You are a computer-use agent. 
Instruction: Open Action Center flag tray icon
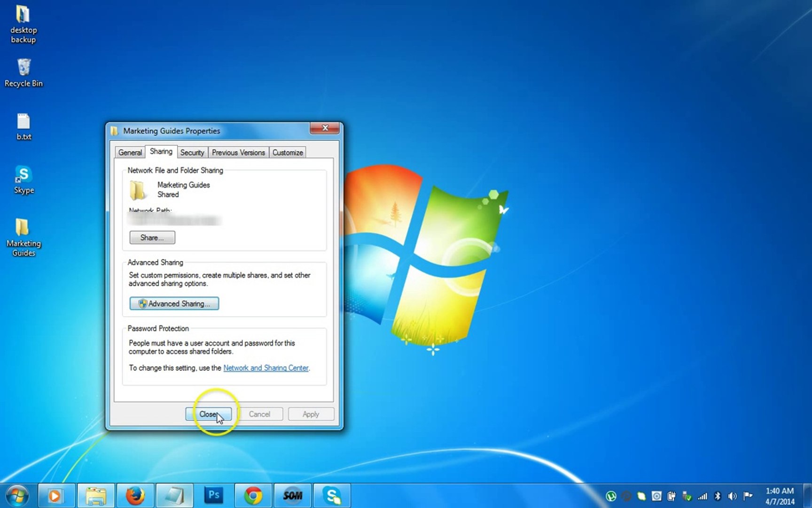(748, 495)
